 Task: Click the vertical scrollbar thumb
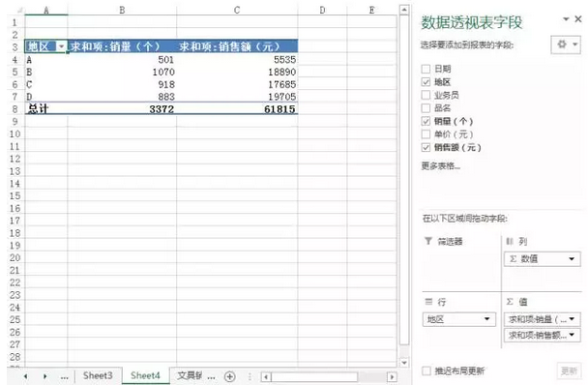click(x=404, y=180)
